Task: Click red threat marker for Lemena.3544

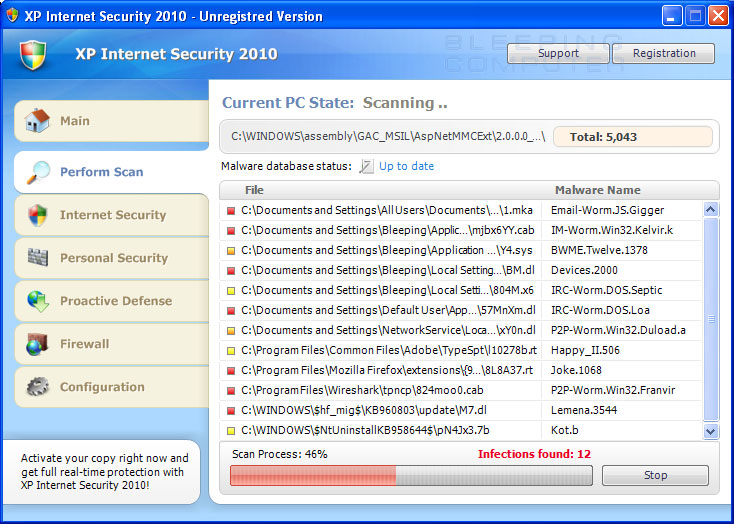Action: (x=231, y=411)
